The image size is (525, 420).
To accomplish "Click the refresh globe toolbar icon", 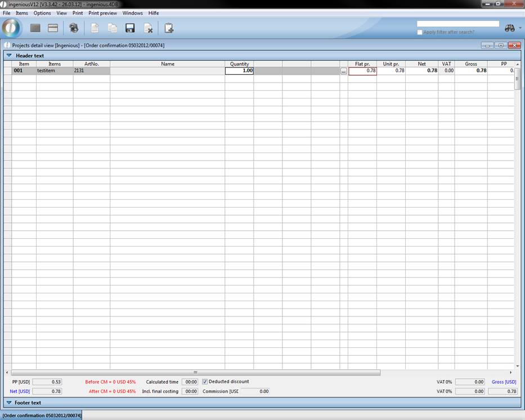I will (74, 28).
